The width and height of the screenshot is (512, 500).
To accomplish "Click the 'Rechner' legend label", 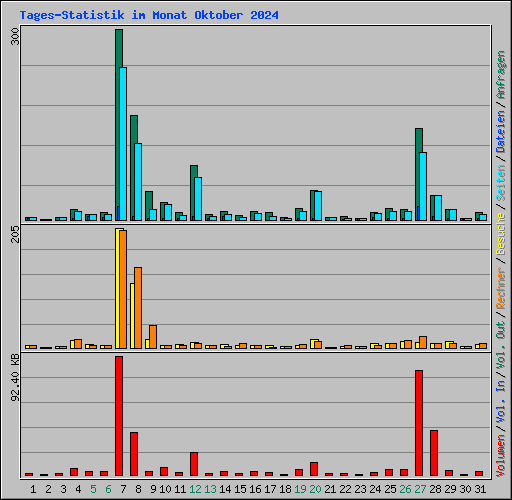I will [501, 288].
